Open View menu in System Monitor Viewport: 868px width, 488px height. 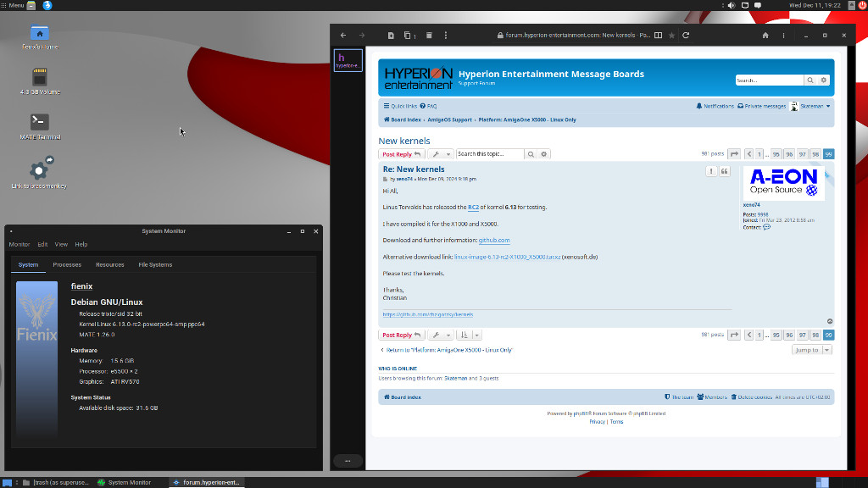61,245
